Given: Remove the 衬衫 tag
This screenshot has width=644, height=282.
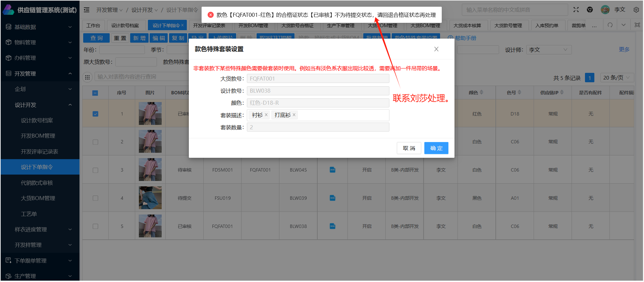Looking at the screenshot, I should 266,115.
